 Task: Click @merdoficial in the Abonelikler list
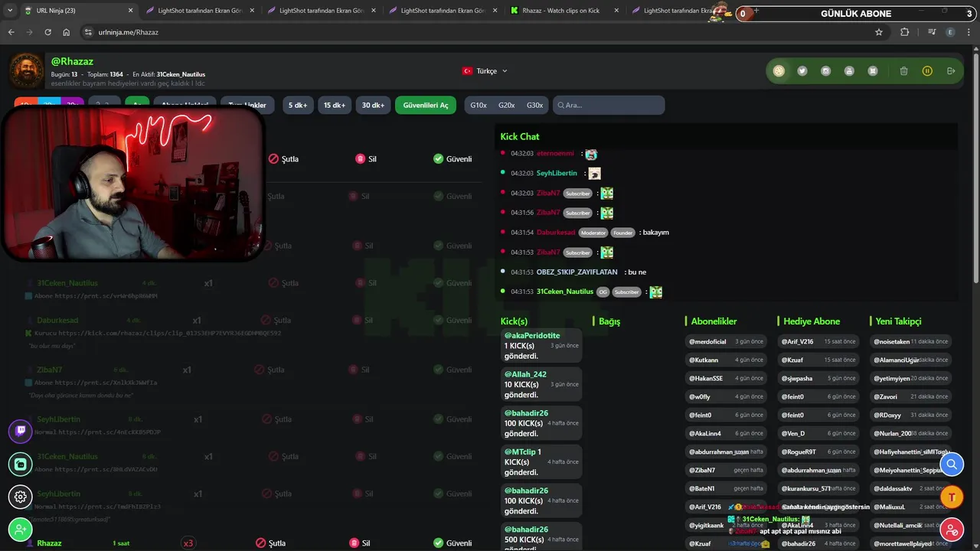[x=707, y=341]
